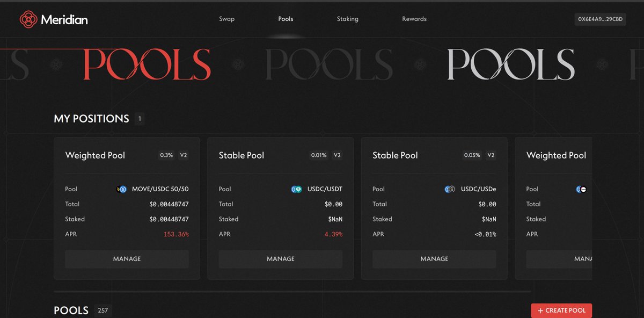Screen dimensions: 644x318
Task: Go to the Staking tab
Action: tap(348, 19)
